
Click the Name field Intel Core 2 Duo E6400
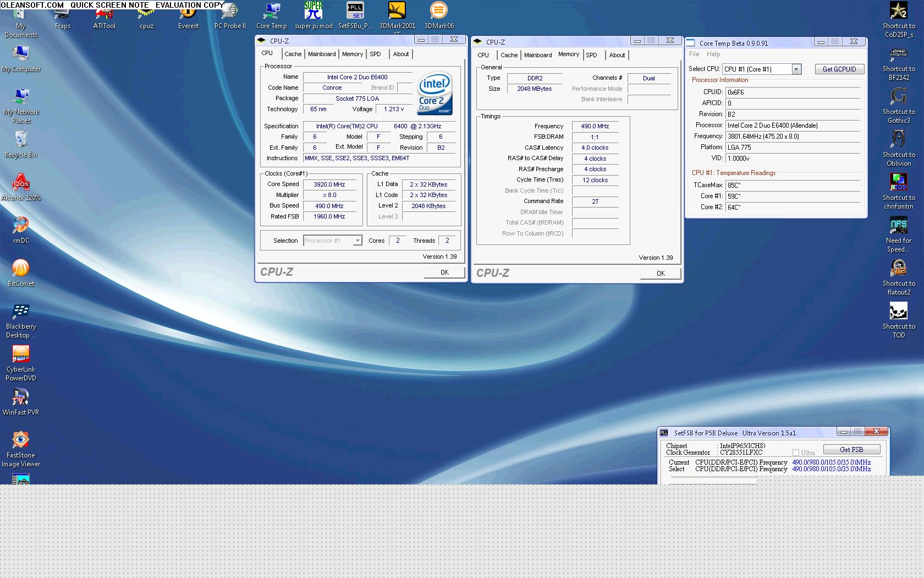(358, 77)
